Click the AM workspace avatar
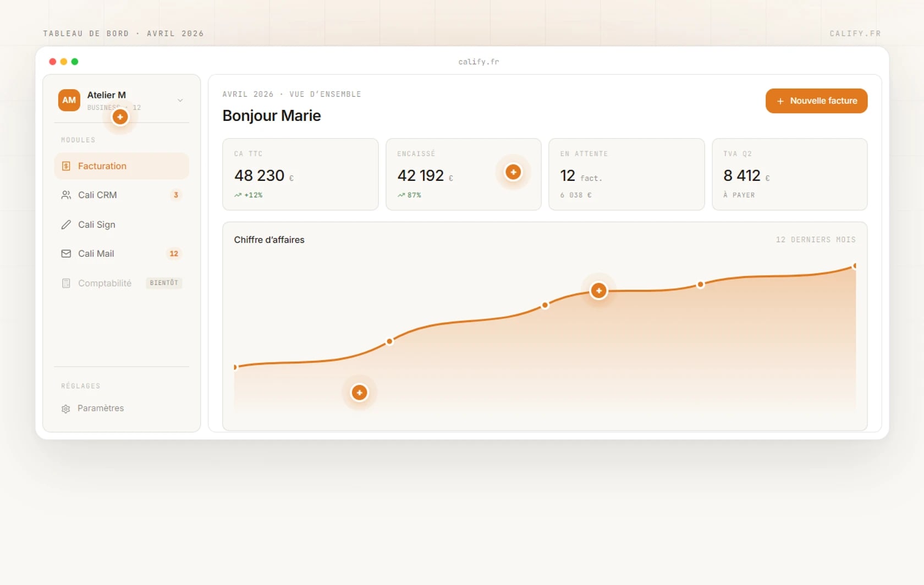The image size is (924, 585). click(x=69, y=100)
